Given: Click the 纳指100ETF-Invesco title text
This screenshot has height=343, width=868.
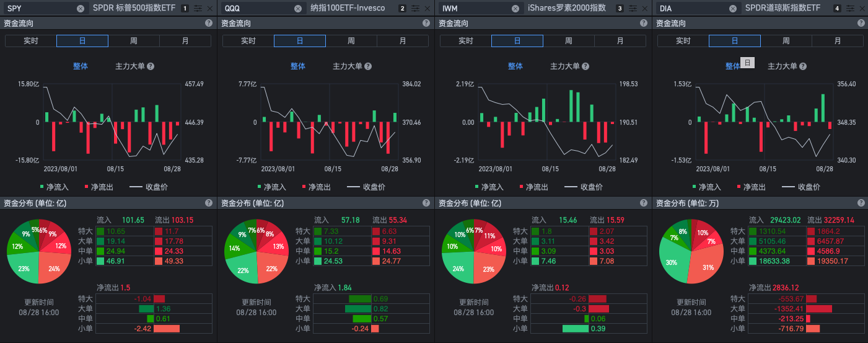Looking at the screenshot, I should (x=348, y=9).
